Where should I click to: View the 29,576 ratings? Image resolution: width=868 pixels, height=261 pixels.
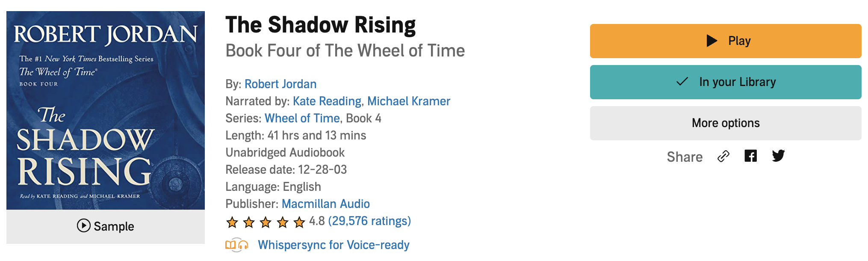click(x=369, y=221)
